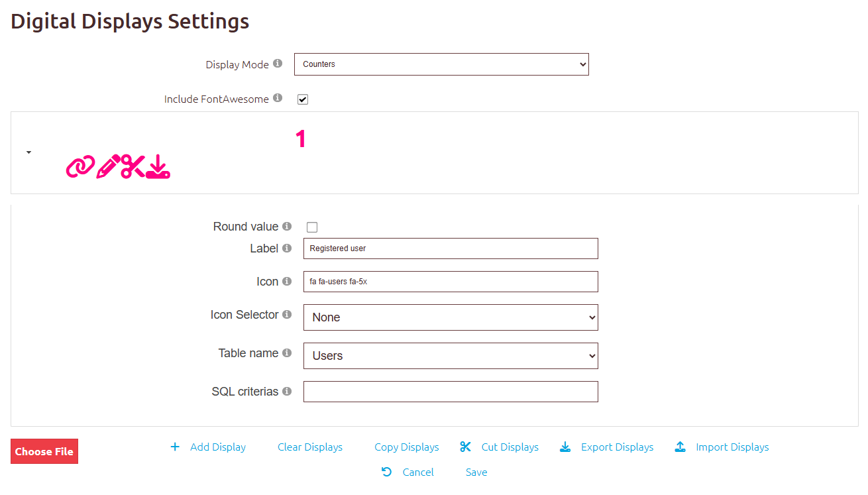Click info icon beside Table name
Screen dimensions: 868x495
pos(287,353)
